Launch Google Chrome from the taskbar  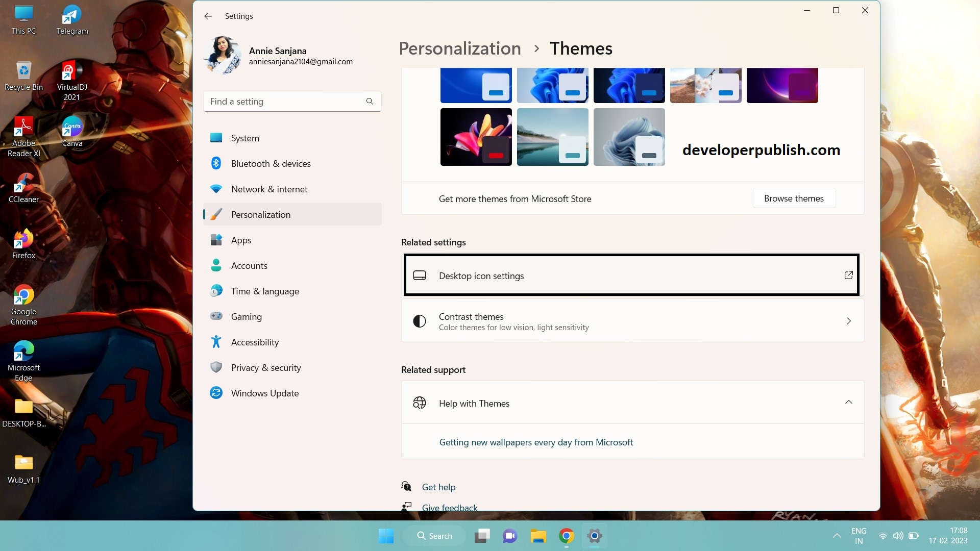[566, 536]
